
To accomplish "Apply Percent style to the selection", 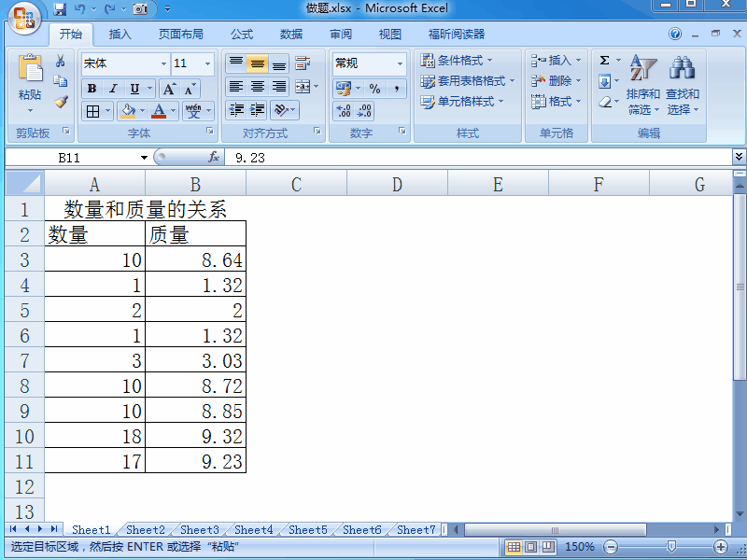I will (x=374, y=89).
